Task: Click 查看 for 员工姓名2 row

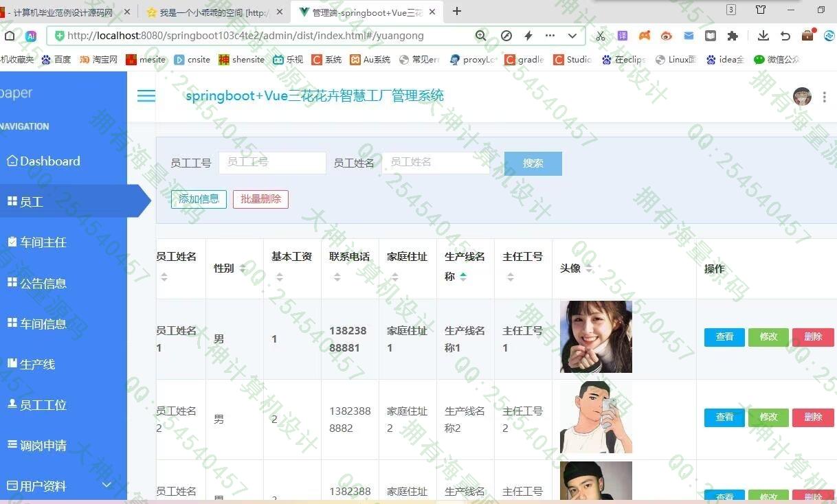Action: click(x=724, y=417)
